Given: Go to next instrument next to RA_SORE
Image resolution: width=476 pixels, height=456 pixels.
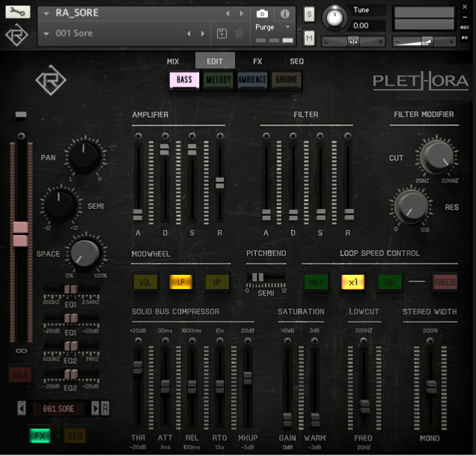Looking at the screenshot, I should [x=242, y=13].
